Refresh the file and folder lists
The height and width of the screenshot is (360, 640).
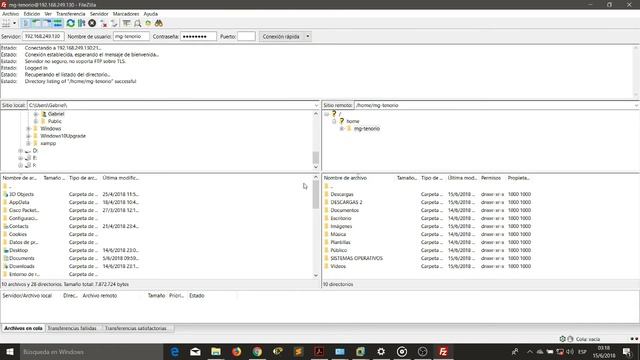tap(71, 23)
